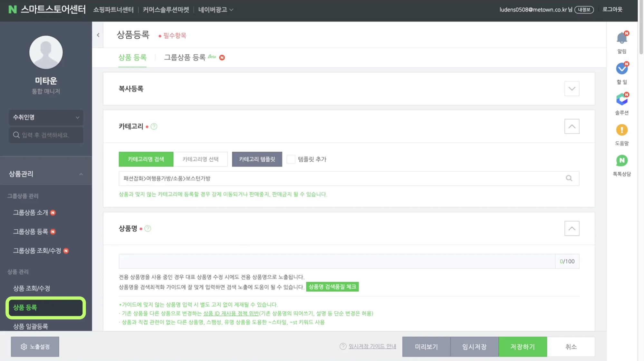
Task: Enable the 템플릿 추가 checkbox
Action: [x=291, y=159]
